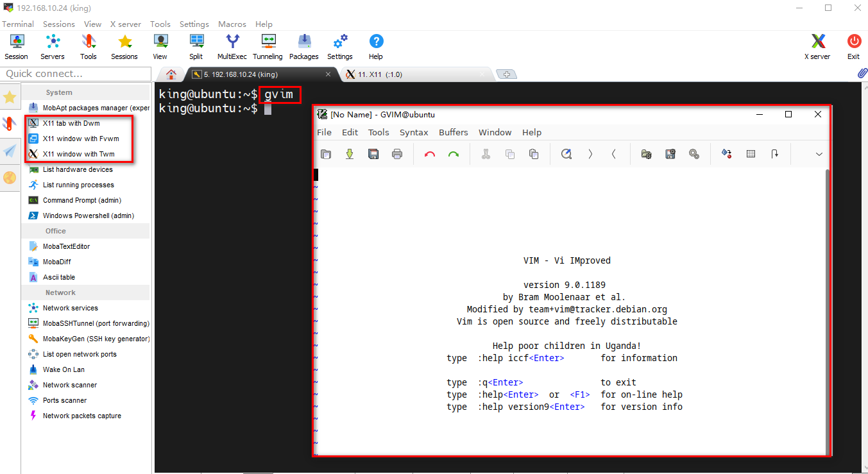The height and width of the screenshot is (474, 868).
Task: Open MobaSSHTunnel (port forwarding)
Action: click(96, 323)
